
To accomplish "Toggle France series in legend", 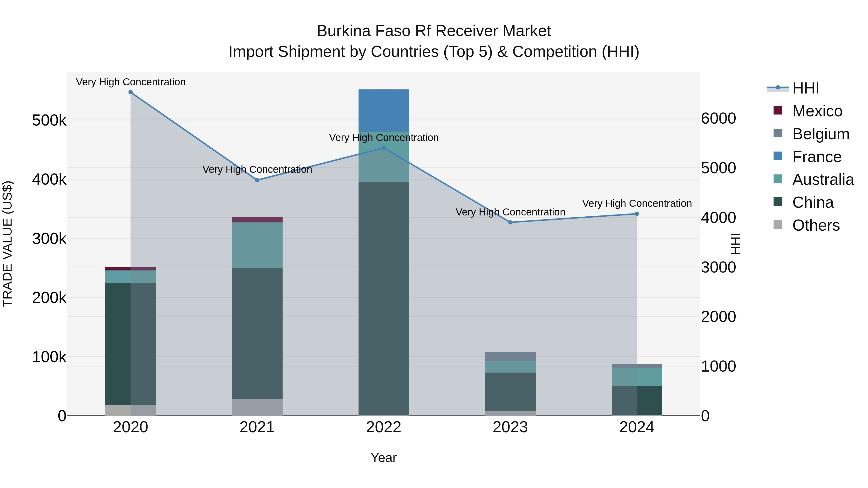I will click(807, 157).
